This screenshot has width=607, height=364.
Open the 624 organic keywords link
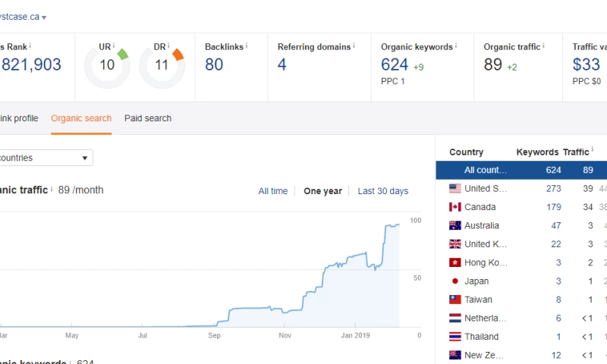tap(395, 64)
